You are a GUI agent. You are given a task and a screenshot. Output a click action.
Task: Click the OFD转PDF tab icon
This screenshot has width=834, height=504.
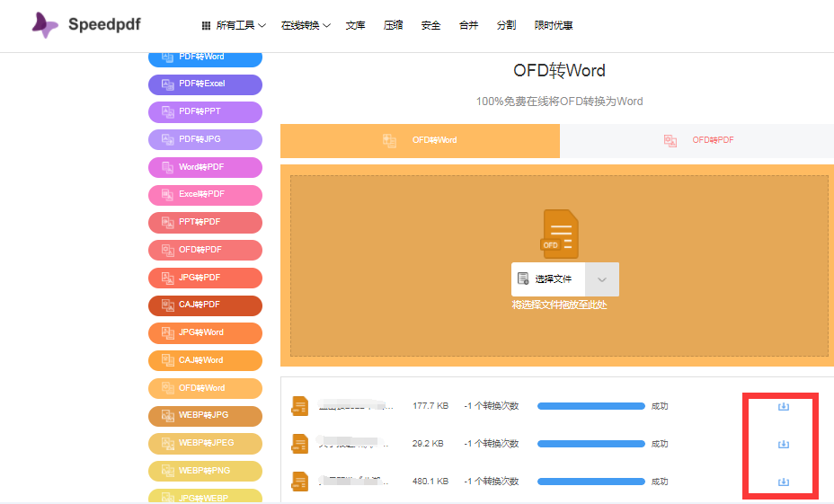[670, 140]
